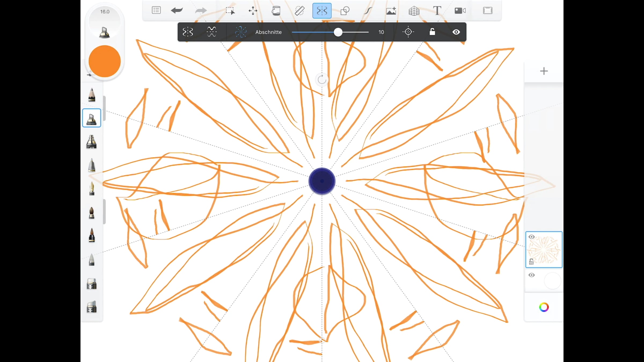Image resolution: width=644 pixels, height=362 pixels.
Task: Open the Ruler guides tool
Action: coord(299,10)
